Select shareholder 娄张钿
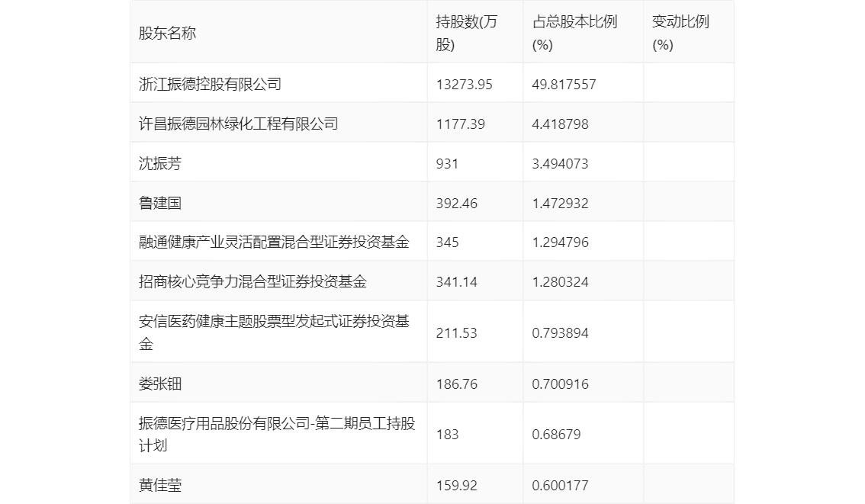This screenshot has height=504, width=865. click(160, 384)
